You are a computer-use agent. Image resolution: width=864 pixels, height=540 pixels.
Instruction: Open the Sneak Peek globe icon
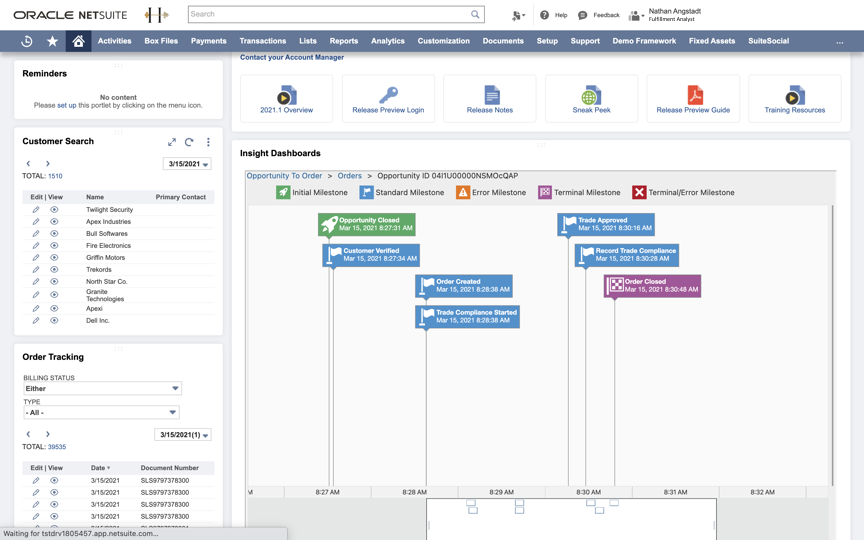591,95
